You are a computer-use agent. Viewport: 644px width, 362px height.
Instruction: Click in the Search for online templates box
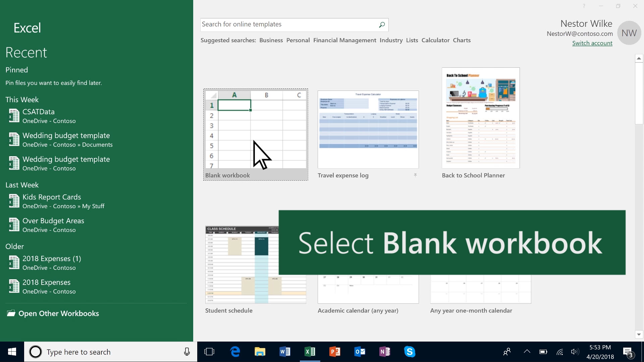tap(288, 24)
